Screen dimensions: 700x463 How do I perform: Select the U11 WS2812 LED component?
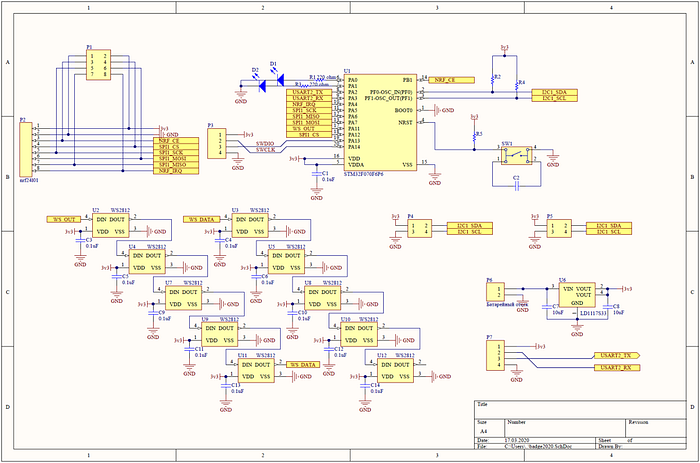pos(256,371)
